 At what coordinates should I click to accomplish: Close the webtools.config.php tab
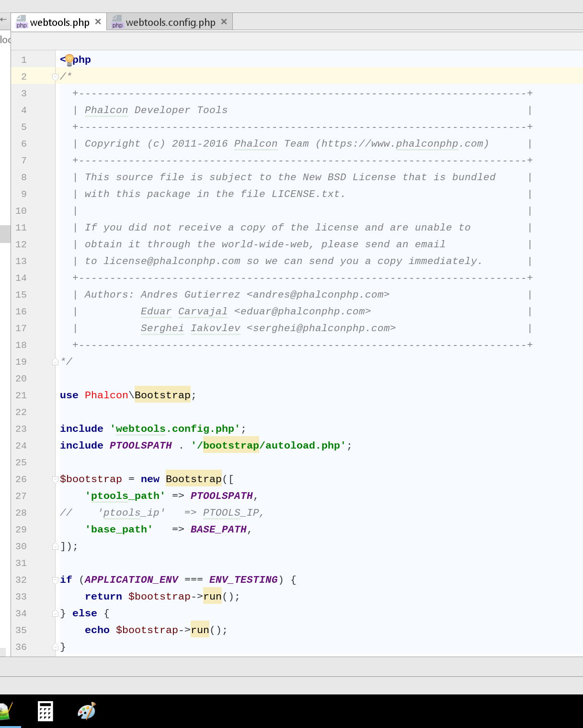[x=224, y=22]
